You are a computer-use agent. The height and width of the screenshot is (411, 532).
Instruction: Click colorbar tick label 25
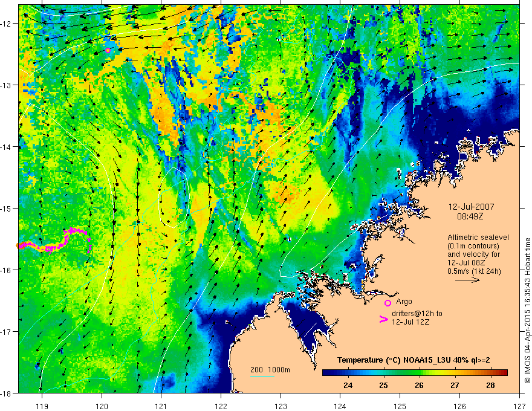tap(383, 385)
